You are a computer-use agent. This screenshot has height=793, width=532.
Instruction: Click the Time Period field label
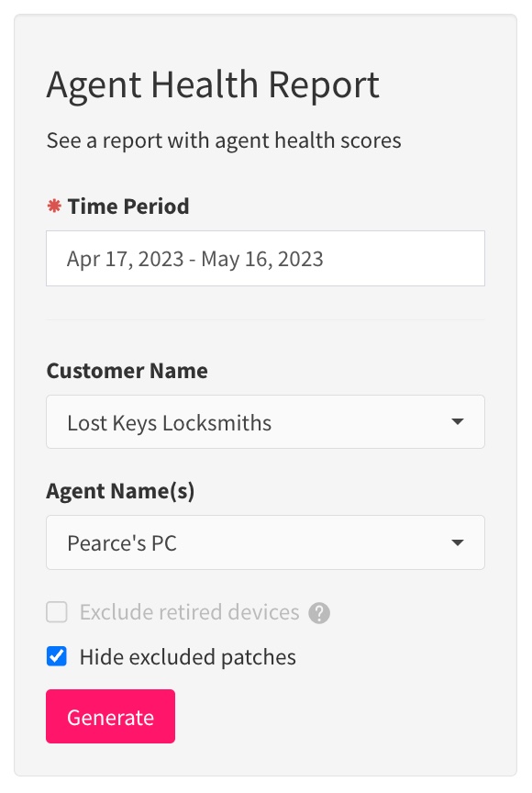(128, 206)
